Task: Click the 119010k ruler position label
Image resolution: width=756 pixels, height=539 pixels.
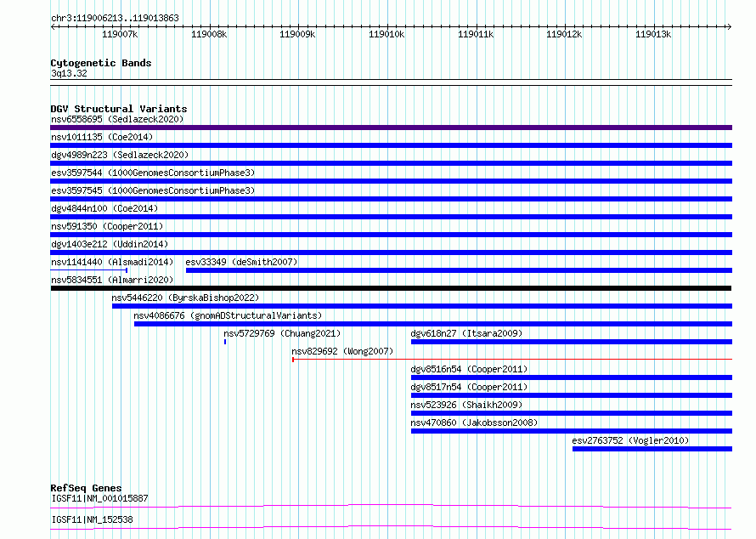Action: 386,34
